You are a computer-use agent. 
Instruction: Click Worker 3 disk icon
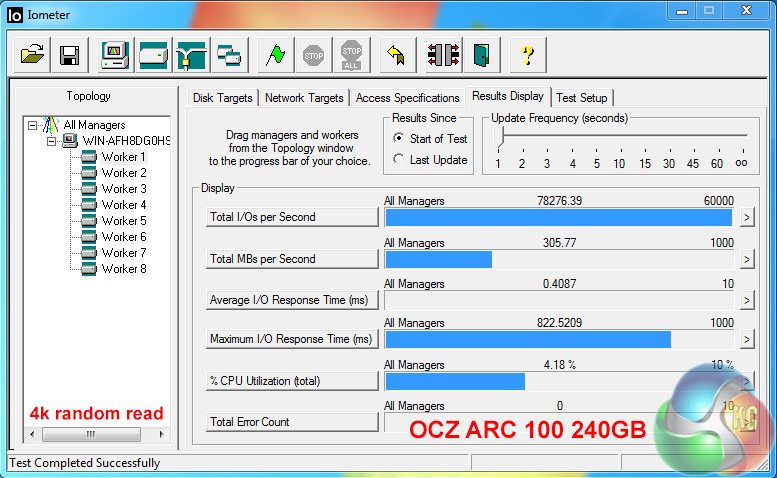coord(89,189)
